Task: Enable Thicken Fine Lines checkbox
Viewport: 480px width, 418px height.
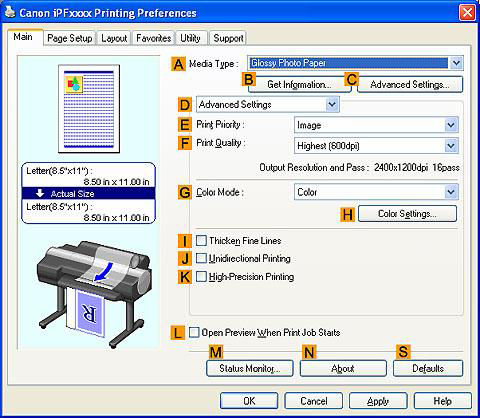Action: point(201,240)
